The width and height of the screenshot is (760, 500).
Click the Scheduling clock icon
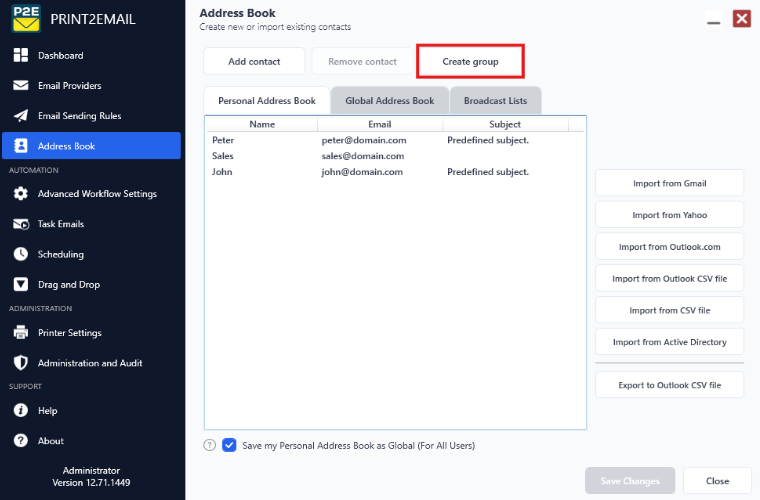tap(21, 254)
